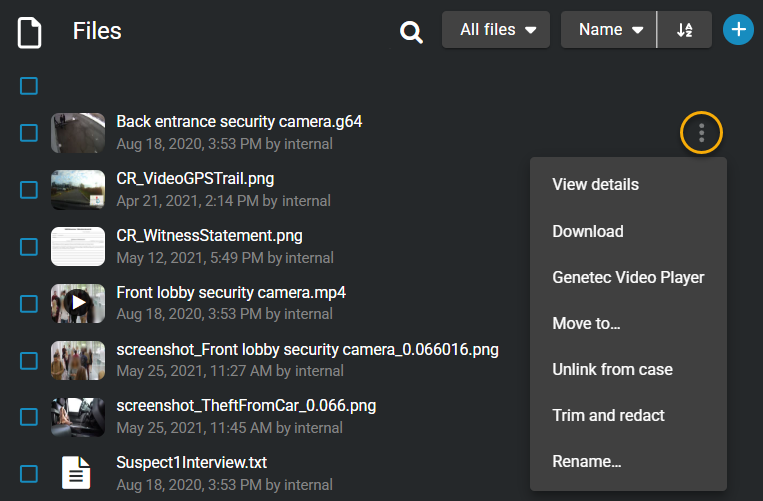The width and height of the screenshot is (763, 501).
Task: Check the CR_WitnessStatement.png checkbox
Action: 29,246
